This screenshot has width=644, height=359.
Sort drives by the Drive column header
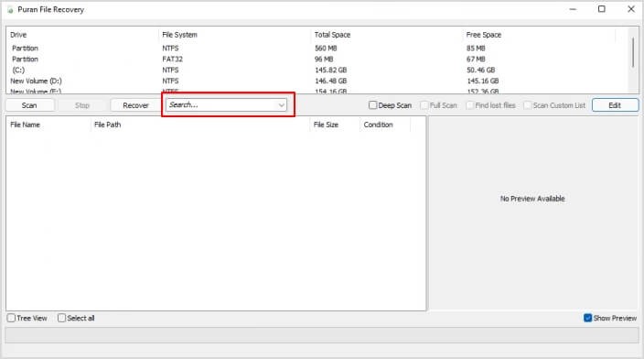pyautogui.click(x=82, y=35)
